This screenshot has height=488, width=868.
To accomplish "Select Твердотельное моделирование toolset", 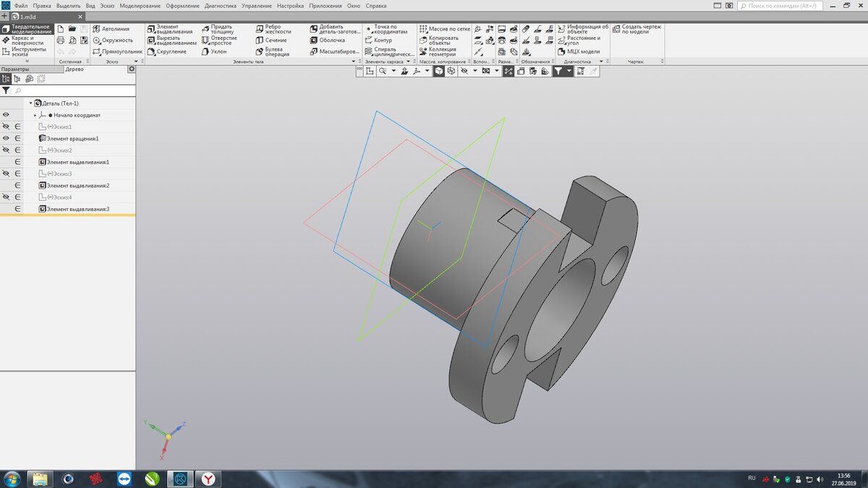I will click(x=27, y=30).
